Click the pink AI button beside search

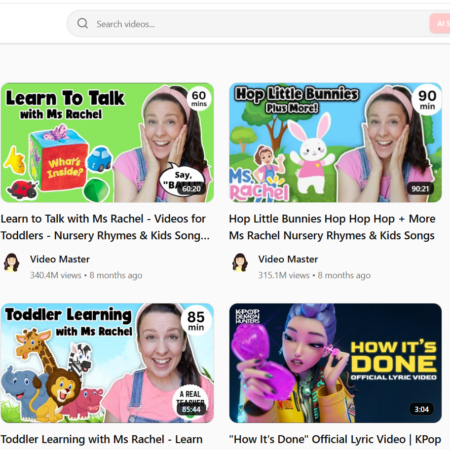click(x=440, y=23)
